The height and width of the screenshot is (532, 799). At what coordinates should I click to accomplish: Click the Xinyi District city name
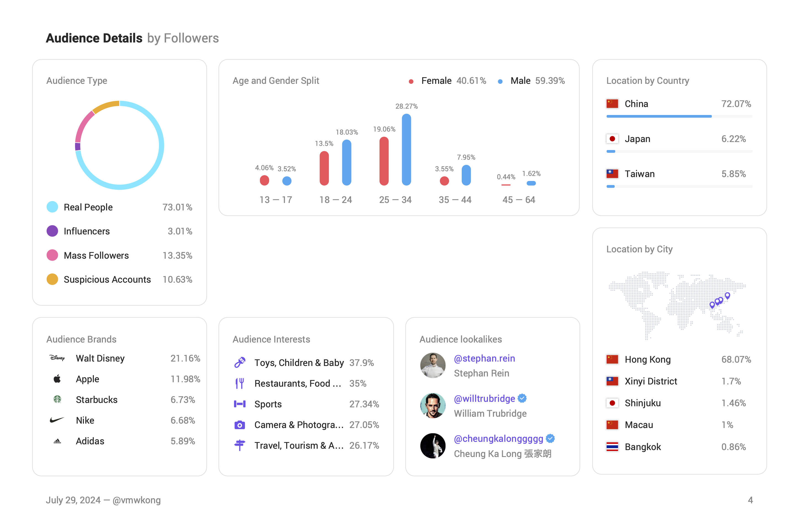651,381
